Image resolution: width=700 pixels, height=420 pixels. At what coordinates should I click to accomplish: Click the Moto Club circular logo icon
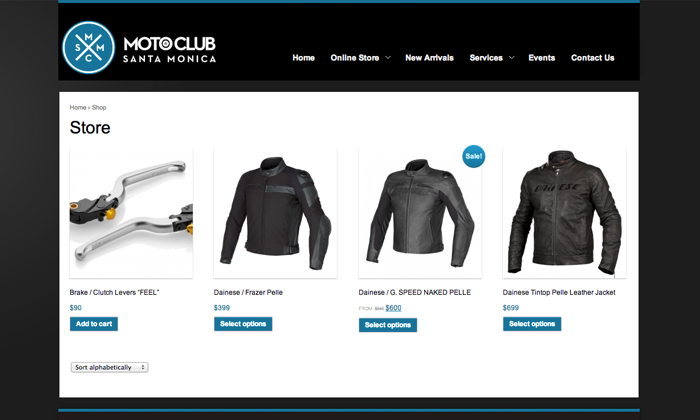(88, 47)
